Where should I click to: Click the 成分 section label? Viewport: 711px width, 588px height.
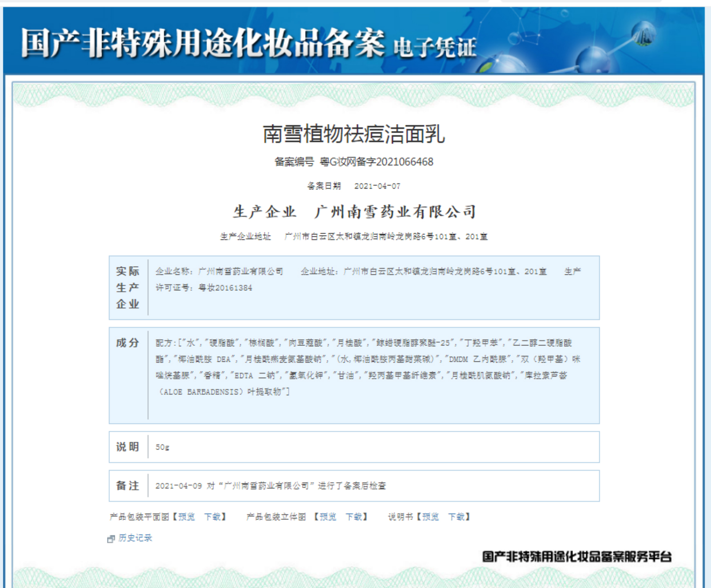[x=127, y=343]
